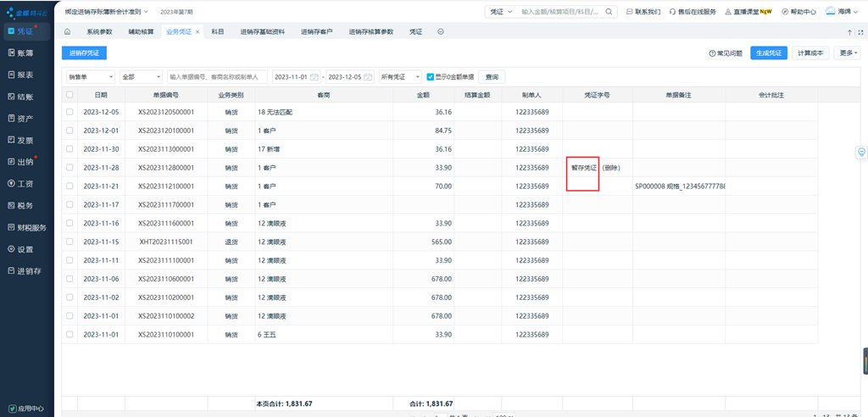Open 财税服务 module in sidebar

pos(25,227)
